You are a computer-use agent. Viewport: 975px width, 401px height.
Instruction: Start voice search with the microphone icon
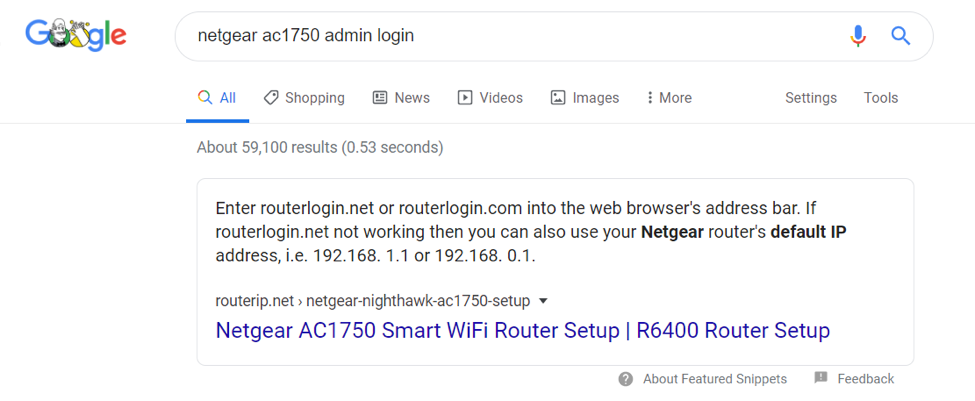[x=858, y=36]
